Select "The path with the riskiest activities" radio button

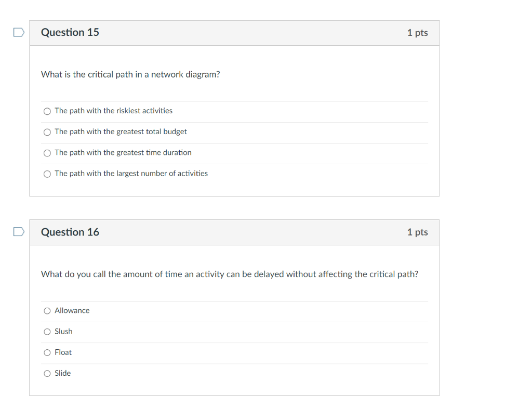[47, 111]
